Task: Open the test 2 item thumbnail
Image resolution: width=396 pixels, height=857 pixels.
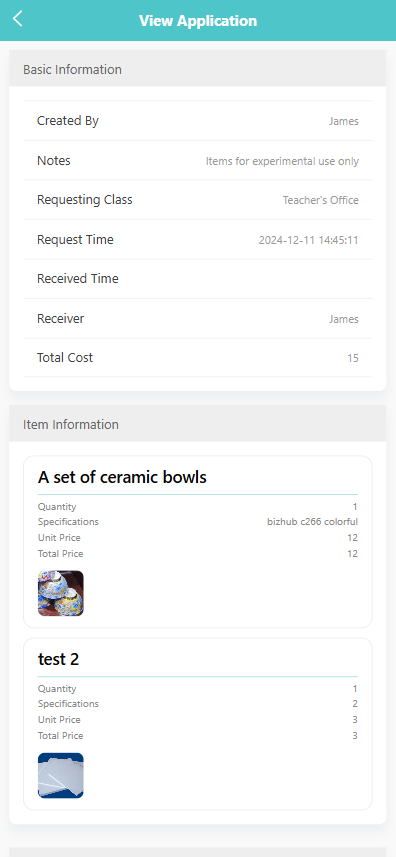Action: [61, 776]
